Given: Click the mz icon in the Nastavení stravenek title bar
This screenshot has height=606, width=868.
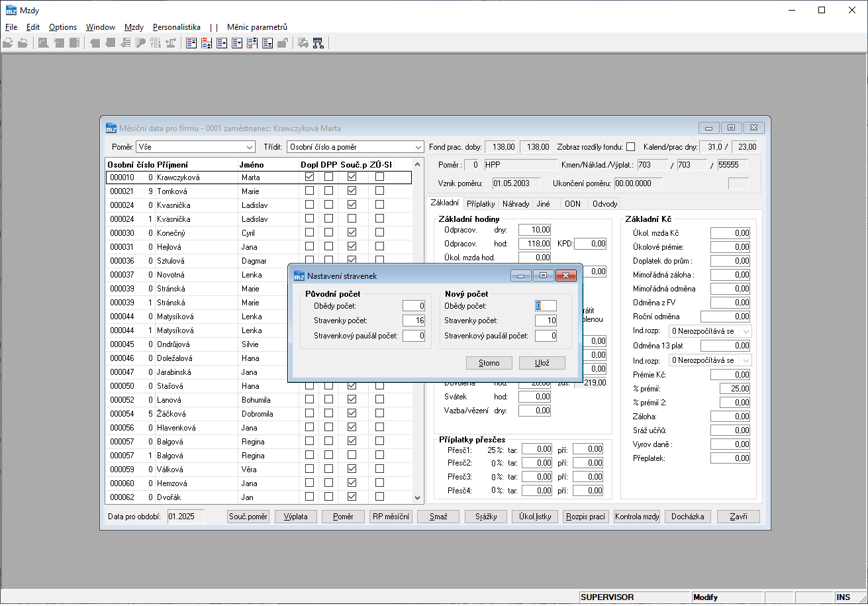Looking at the screenshot, I should (299, 276).
